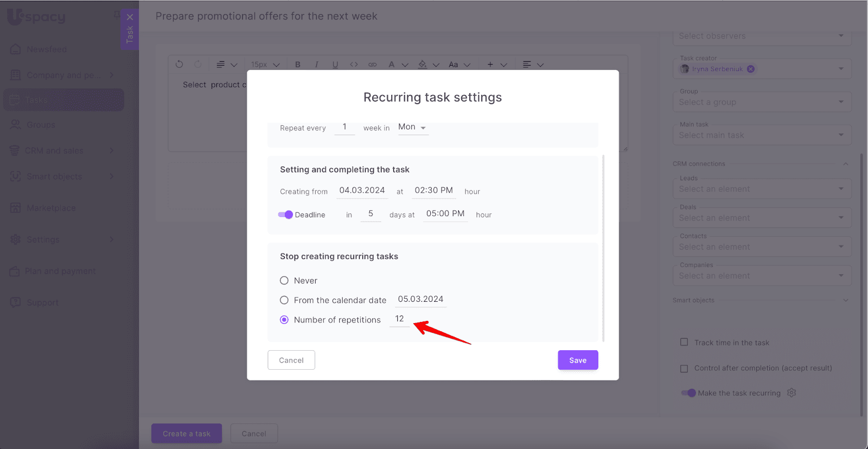Open Newsfeed in the sidebar
This screenshot has height=449, width=868.
tap(47, 49)
